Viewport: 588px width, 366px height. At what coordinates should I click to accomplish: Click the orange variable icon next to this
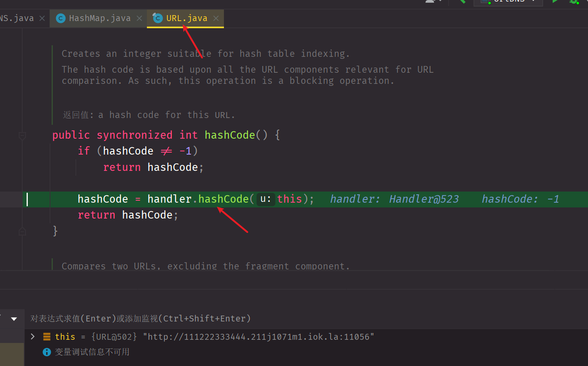[x=46, y=337]
